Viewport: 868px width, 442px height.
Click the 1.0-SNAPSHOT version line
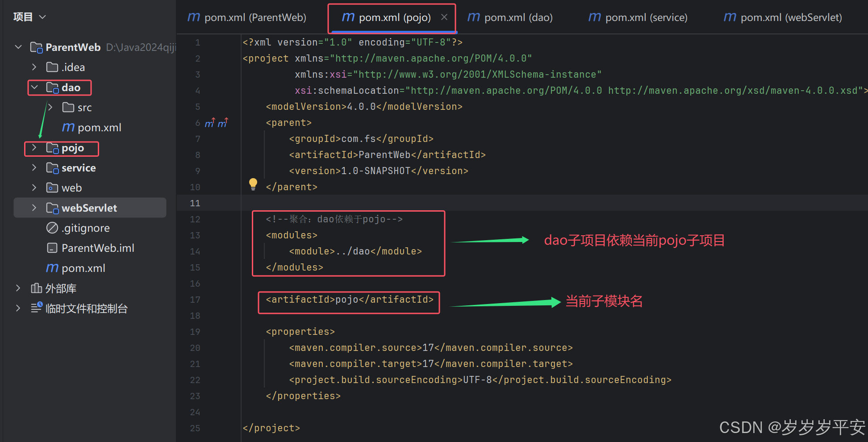379,171
